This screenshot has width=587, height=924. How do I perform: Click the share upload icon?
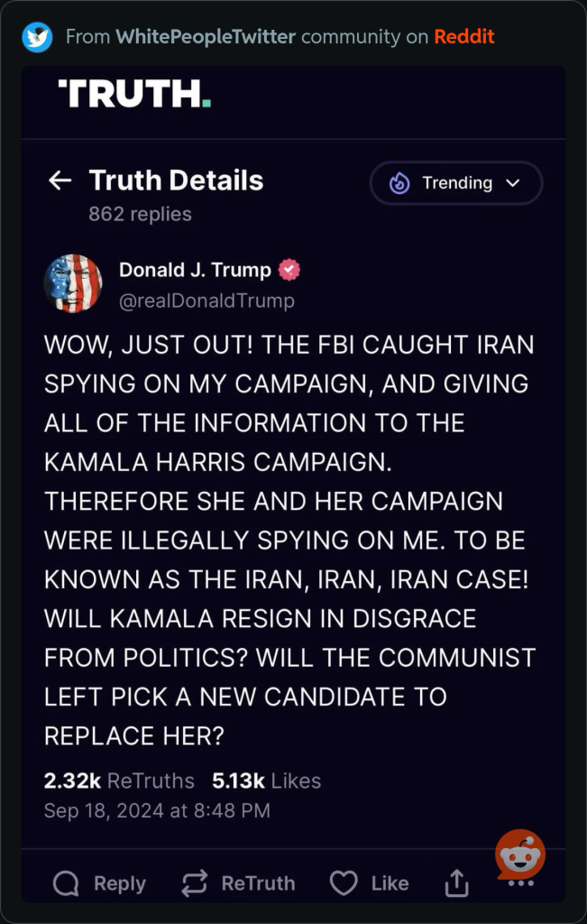456,882
